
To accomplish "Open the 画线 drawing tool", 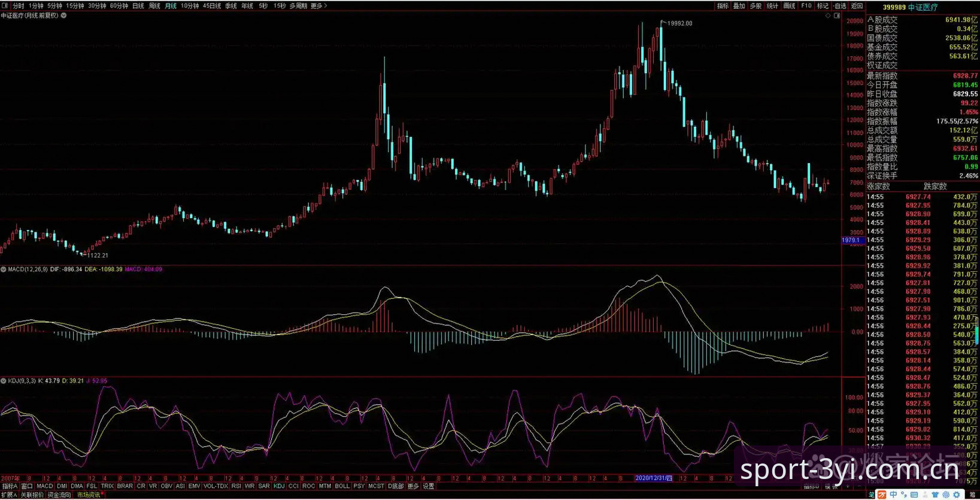I will 790,5.
